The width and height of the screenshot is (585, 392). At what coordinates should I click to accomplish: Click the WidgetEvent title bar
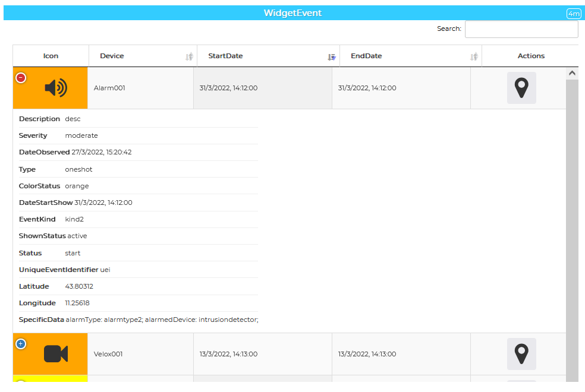[x=292, y=13]
